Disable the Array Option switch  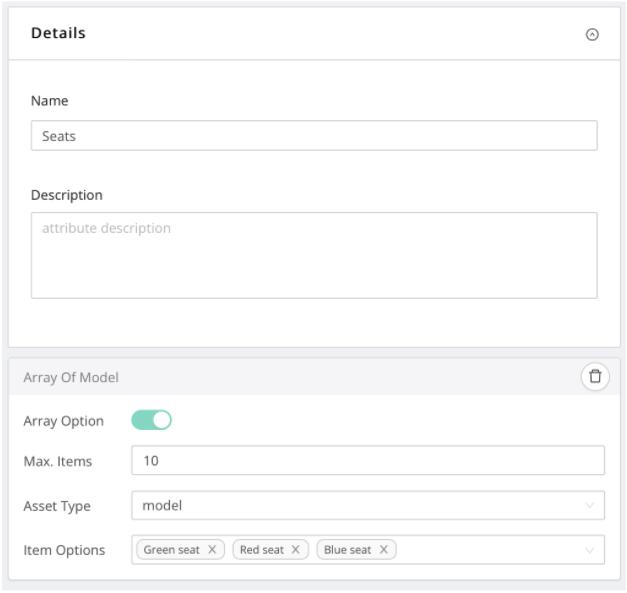(x=152, y=421)
